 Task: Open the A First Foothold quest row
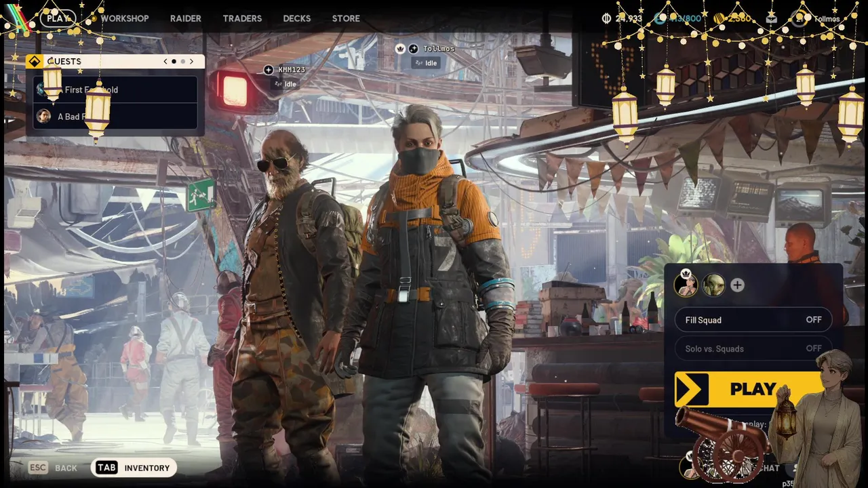(x=115, y=89)
